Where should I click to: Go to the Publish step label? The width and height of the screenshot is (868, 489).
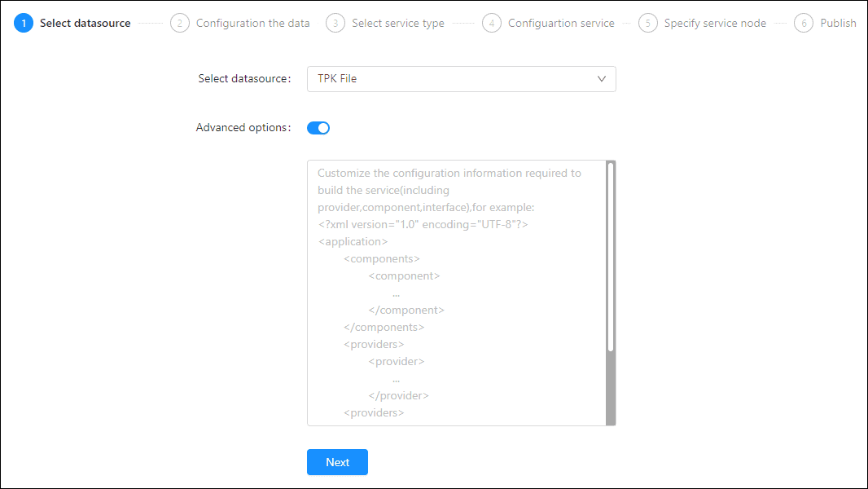click(838, 23)
